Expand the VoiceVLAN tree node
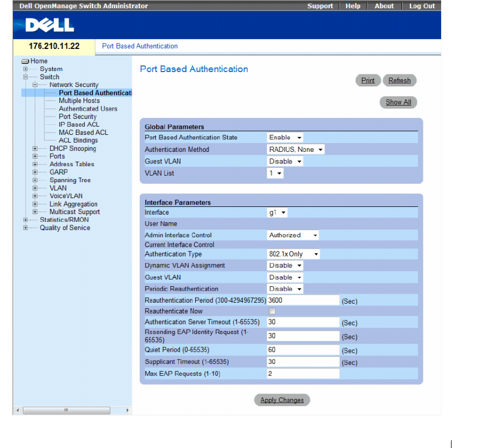Screen dimensions: 495x448 point(35,196)
